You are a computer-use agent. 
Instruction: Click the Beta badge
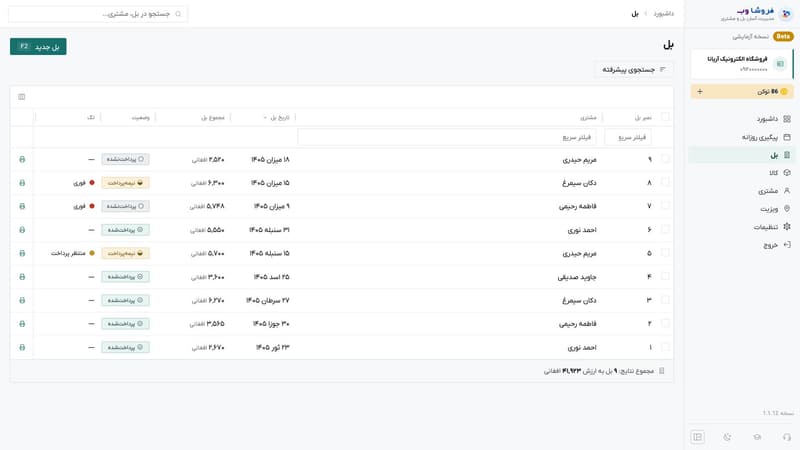point(783,36)
